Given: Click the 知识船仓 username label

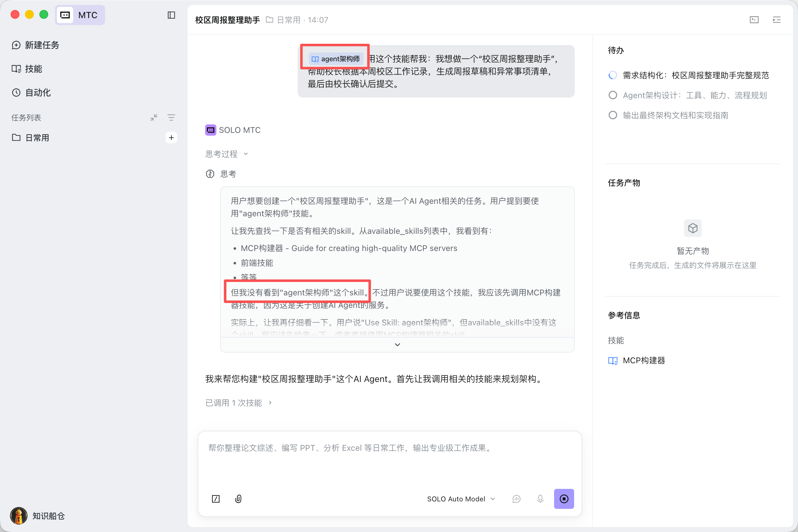Looking at the screenshot, I should [x=49, y=516].
